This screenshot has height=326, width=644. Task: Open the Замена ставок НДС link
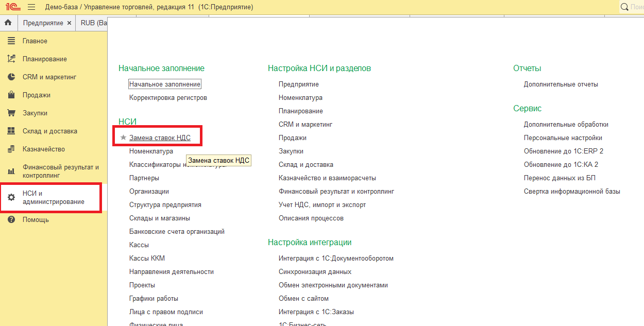coord(160,138)
